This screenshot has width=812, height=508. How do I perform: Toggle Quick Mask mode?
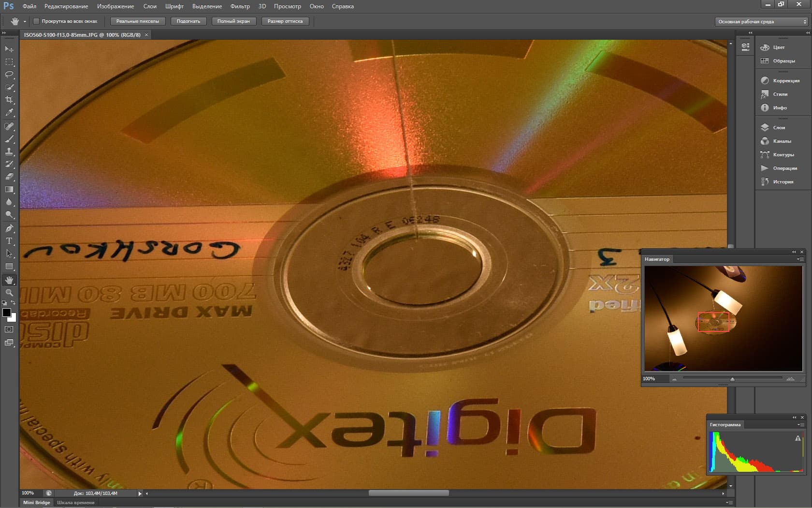click(x=9, y=329)
